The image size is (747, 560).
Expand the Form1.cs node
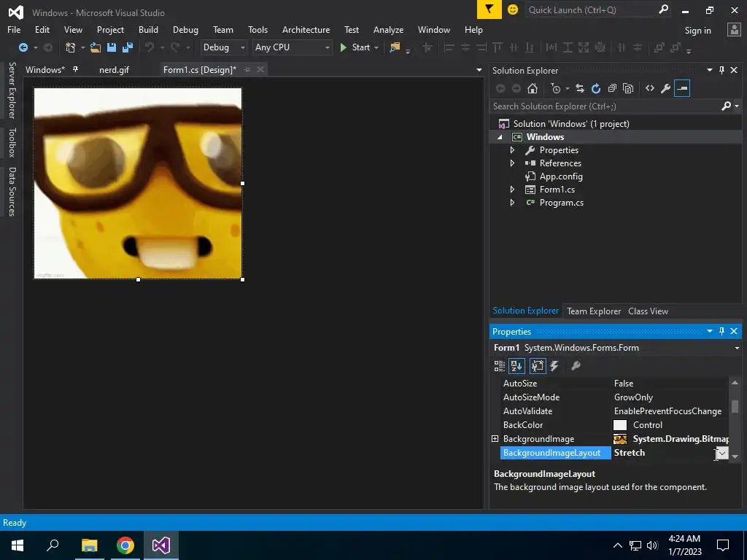pyautogui.click(x=512, y=190)
